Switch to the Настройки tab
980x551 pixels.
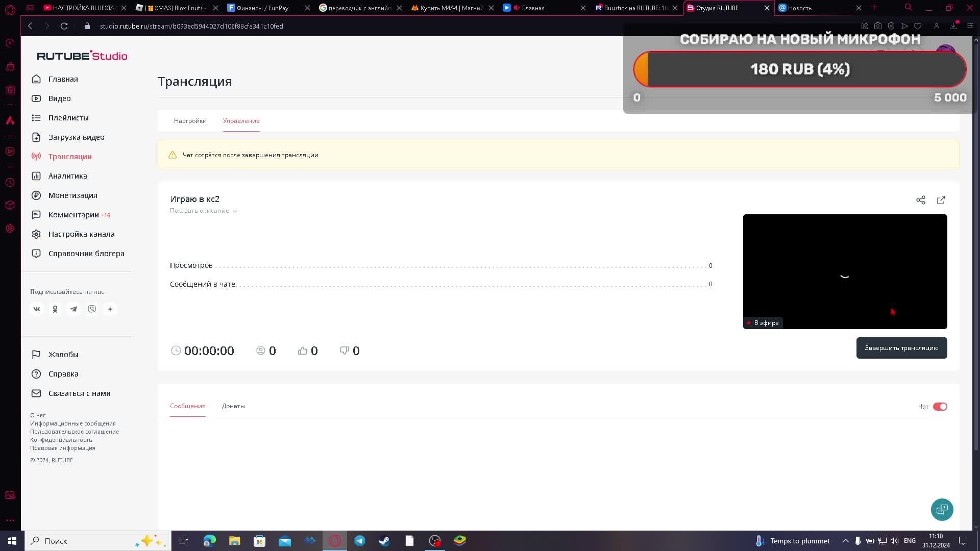pos(190,121)
